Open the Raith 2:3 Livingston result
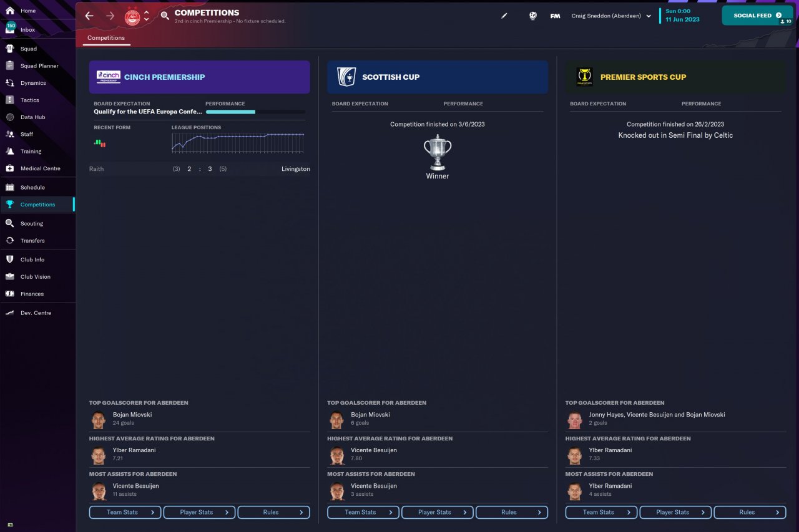Image resolution: width=799 pixels, height=532 pixels. click(x=199, y=169)
